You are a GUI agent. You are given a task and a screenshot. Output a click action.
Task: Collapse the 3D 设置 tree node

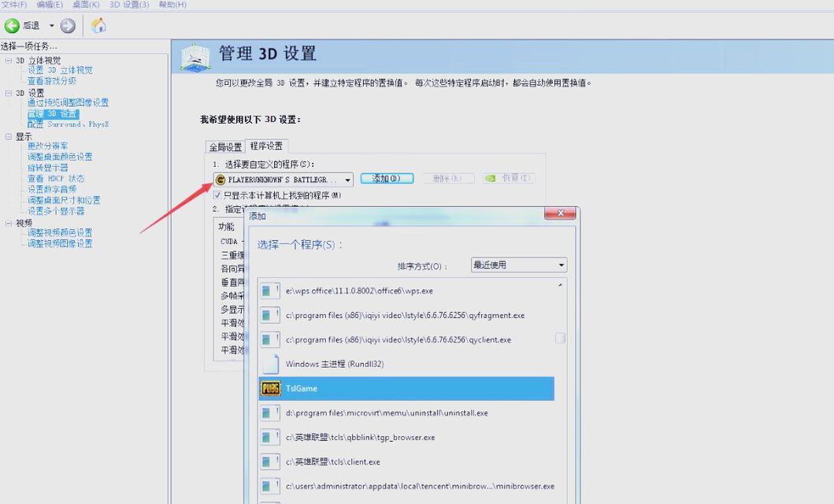pyautogui.click(x=8, y=93)
